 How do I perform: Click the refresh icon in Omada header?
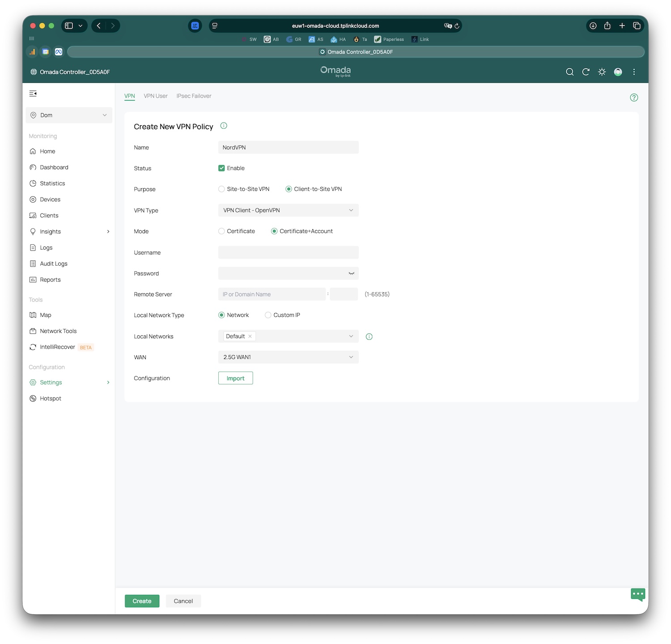tap(586, 72)
